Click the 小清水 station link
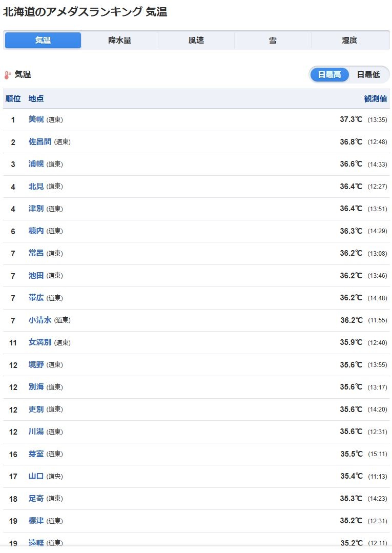Image resolution: width=392 pixels, height=553 pixels. click(40, 320)
